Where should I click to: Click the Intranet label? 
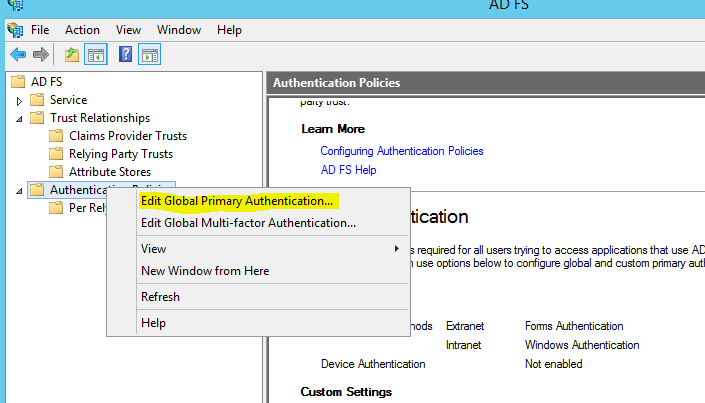pyautogui.click(x=463, y=345)
